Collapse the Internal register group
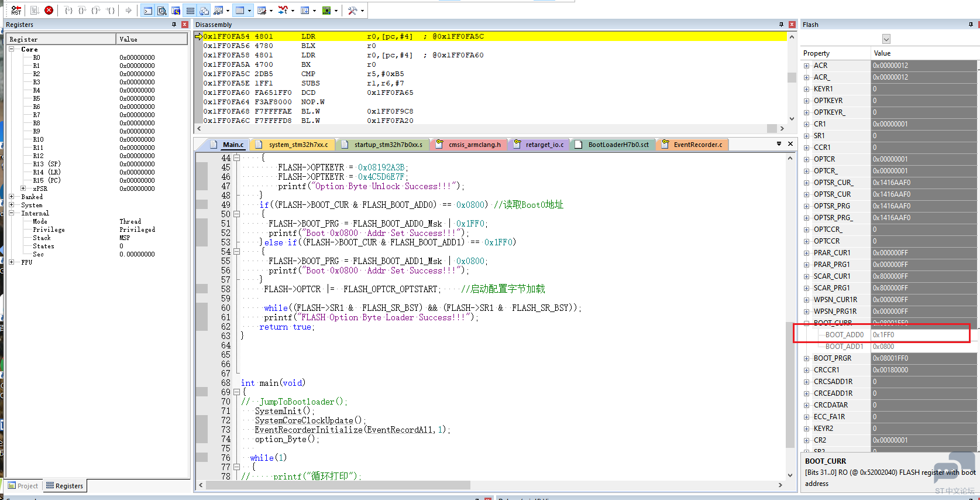This screenshot has width=980, height=500. [x=12, y=213]
